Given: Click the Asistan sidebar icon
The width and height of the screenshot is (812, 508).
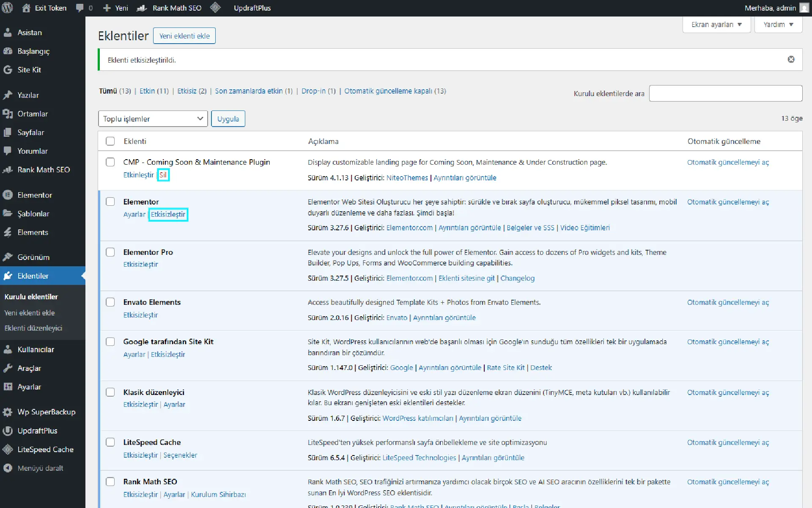Looking at the screenshot, I should click(x=8, y=33).
